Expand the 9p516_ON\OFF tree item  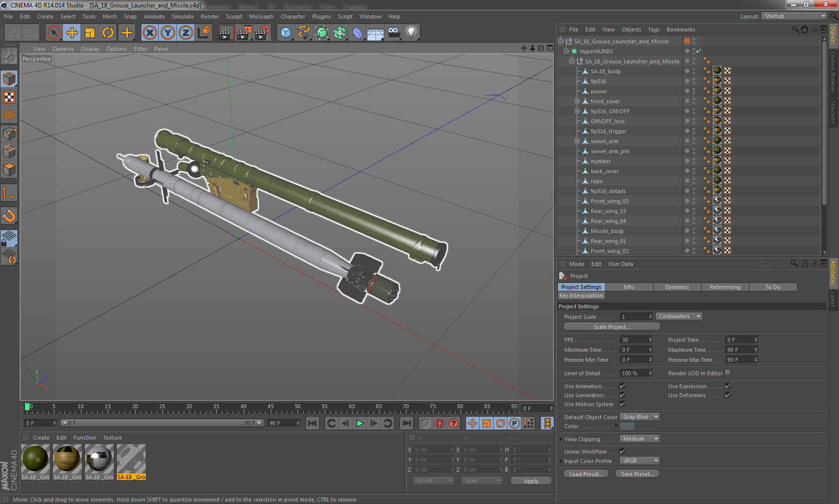coord(577,111)
